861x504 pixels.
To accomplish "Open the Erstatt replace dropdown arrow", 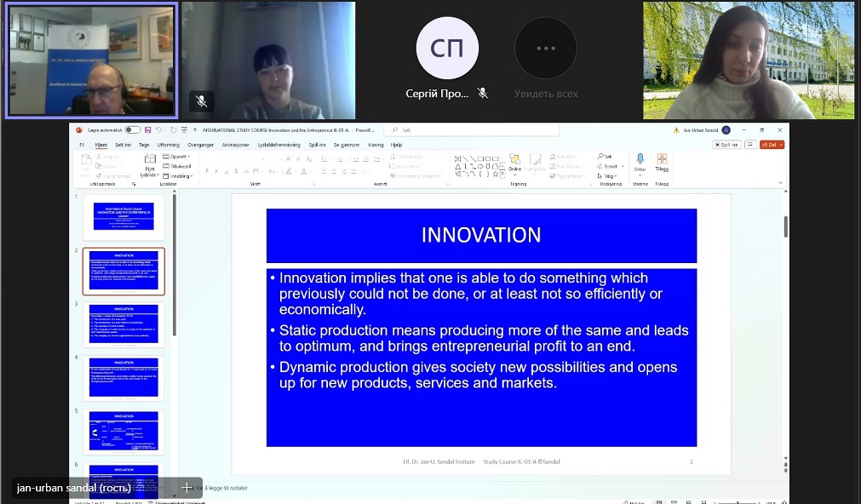I will click(x=623, y=166).
